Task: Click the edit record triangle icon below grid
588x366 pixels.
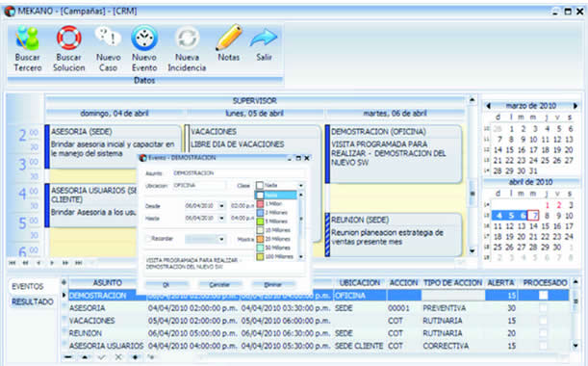Action: coord(85,357)
